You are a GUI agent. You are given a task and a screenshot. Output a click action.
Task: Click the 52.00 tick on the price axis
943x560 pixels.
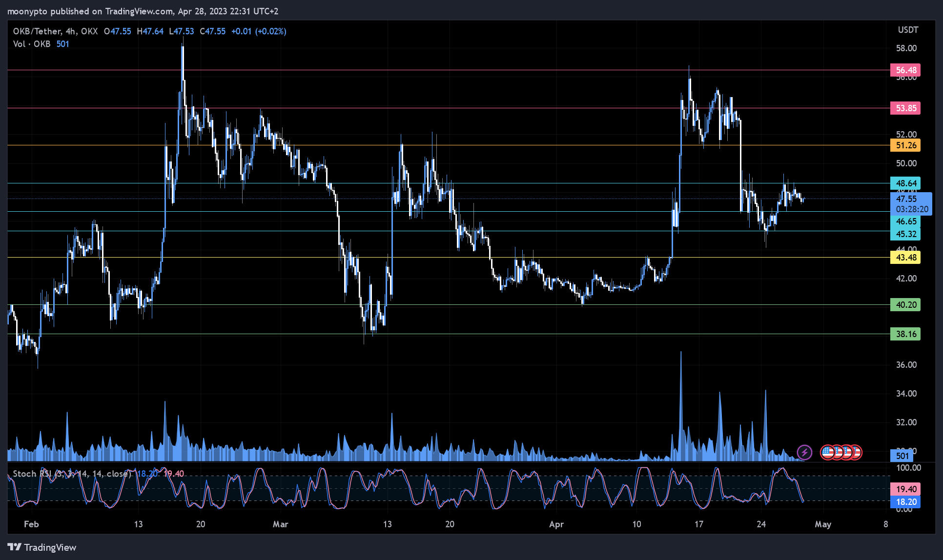(x=906, y=135)
